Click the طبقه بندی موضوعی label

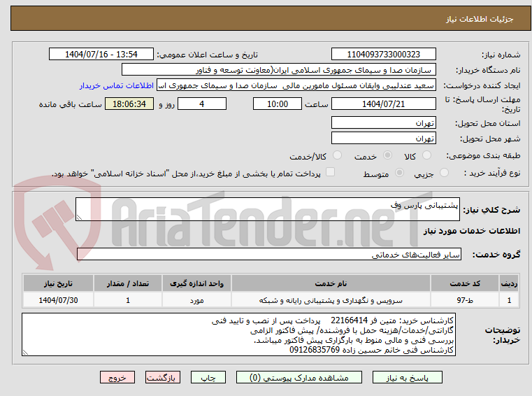483,155
